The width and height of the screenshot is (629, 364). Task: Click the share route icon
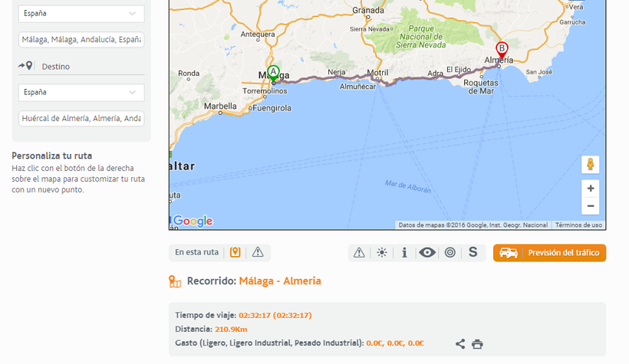tap(460, 344)
